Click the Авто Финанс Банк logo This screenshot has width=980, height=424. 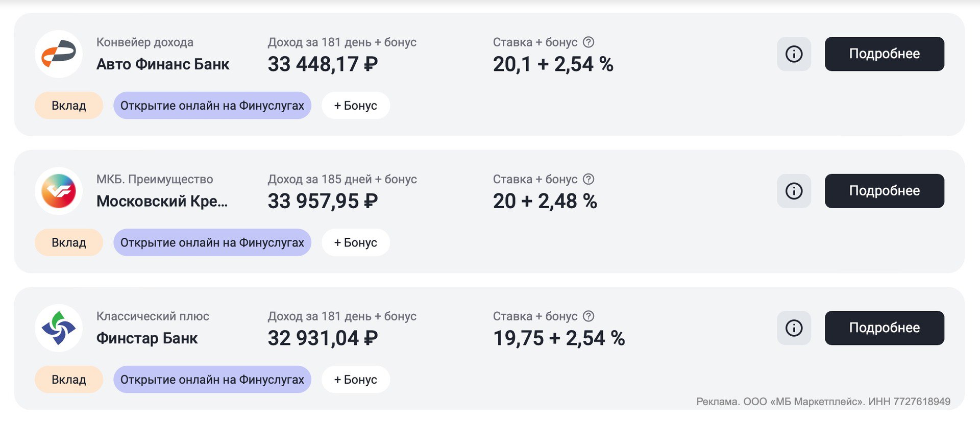pos(59,54)
